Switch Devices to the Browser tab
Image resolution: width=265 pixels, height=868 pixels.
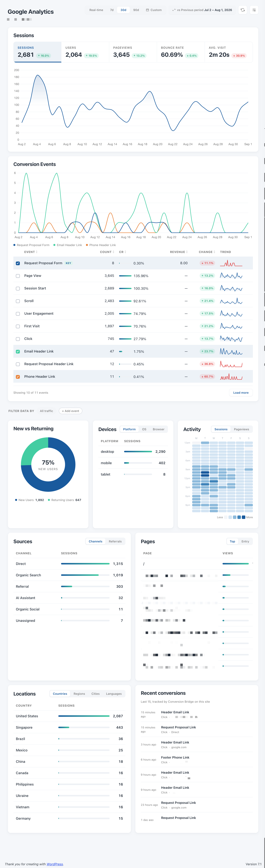point(159,429)
